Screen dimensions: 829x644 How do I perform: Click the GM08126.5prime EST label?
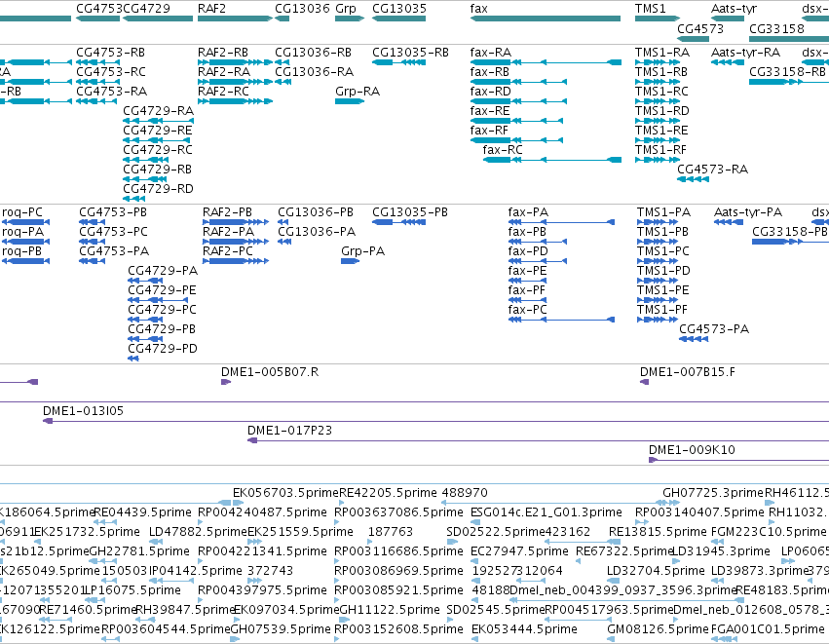pyautogui.click(x=658, y=629)
